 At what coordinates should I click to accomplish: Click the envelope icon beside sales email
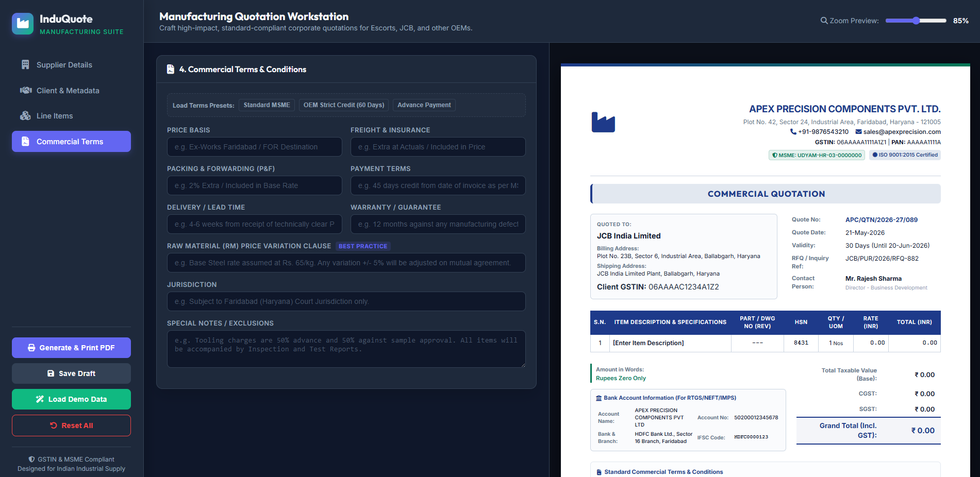[x=859, y=132]
